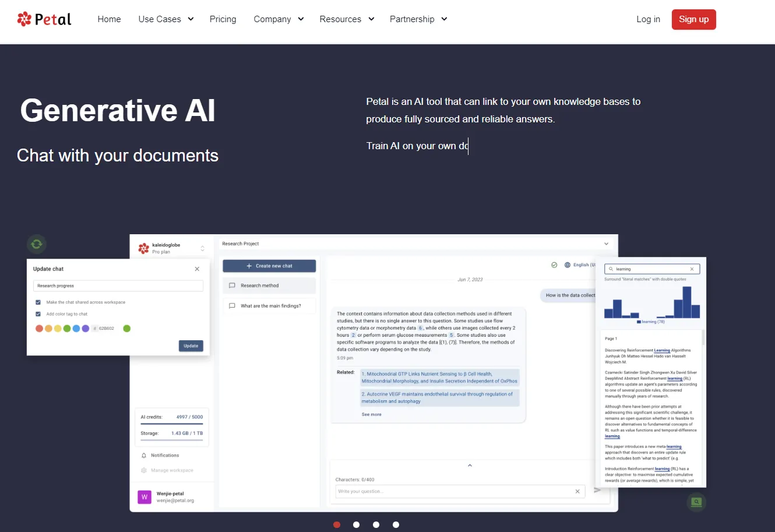Click 'See more' under related sources
This screenshot has height=532, width=775.
pos(372,414)
